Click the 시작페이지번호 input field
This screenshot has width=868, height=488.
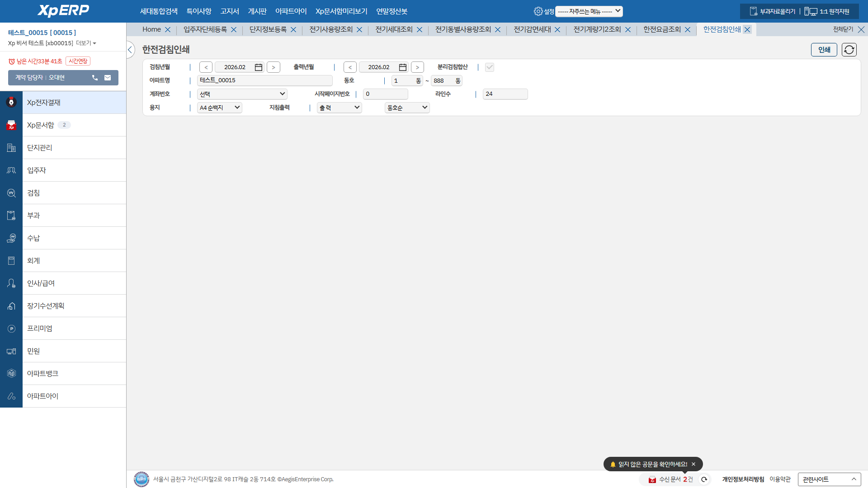click(385, 94)
